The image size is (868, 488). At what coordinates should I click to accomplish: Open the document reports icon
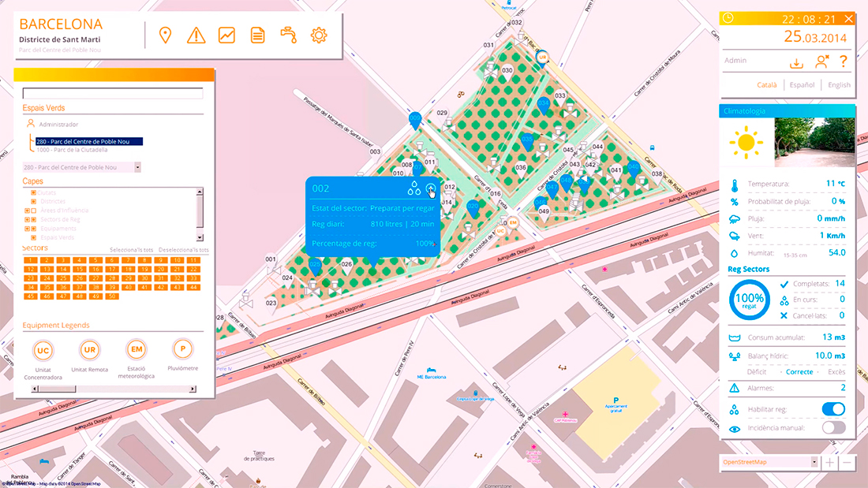pos(257,35)
